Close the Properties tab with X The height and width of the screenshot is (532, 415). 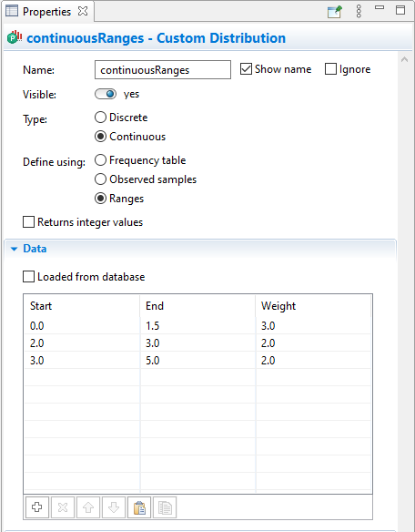83,11
